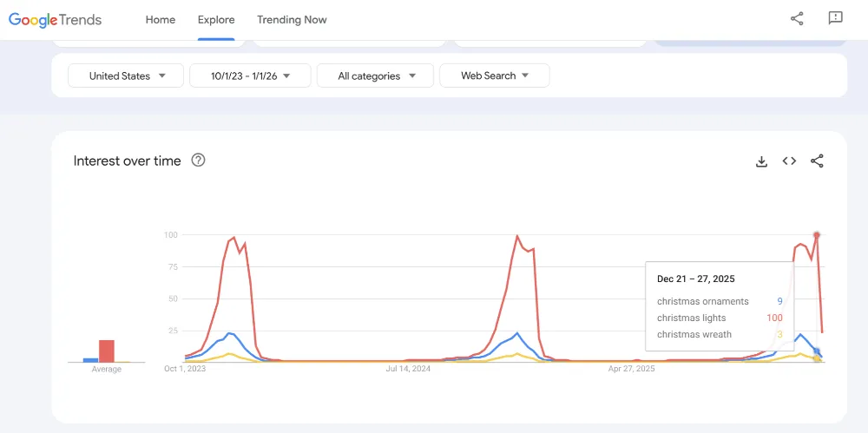Open the Home tab
The image size is (868, 433).
pos(161,20)
